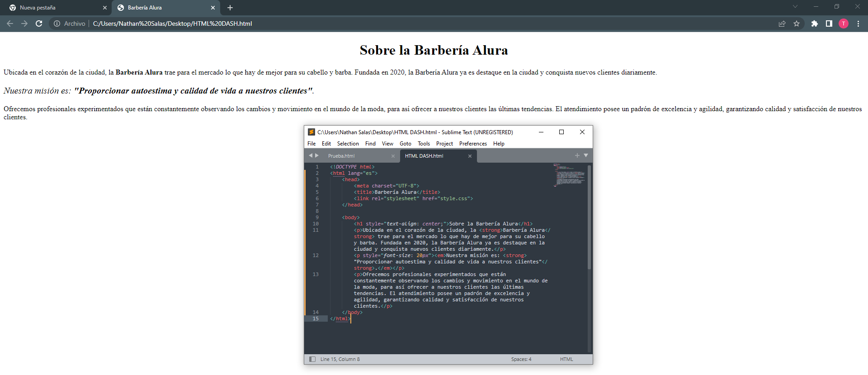
Task: Open the Find menu in Sublime Text
Action: coord(370,144)
